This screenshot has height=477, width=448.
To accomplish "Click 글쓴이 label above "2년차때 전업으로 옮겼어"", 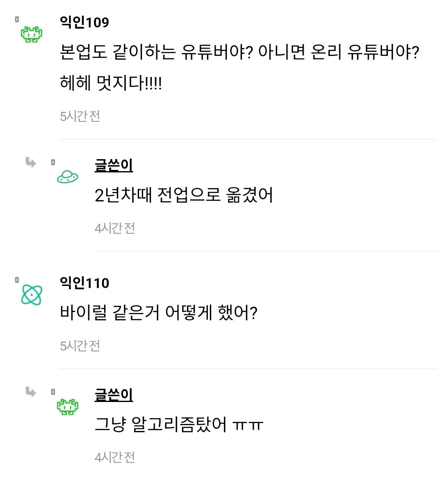I will [114, 165].
